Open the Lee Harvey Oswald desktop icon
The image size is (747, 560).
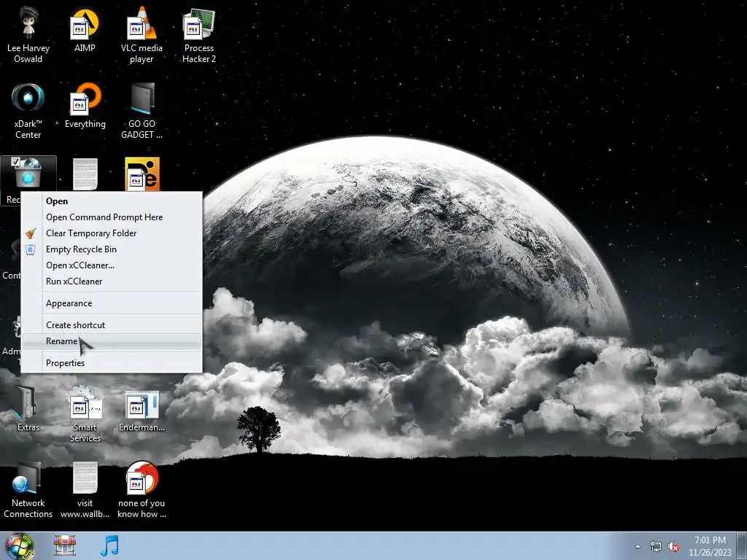pos(28,36)
